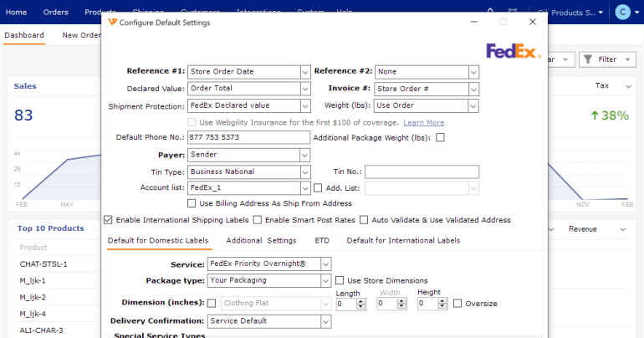Switch to Additional Settings tab

261,241
